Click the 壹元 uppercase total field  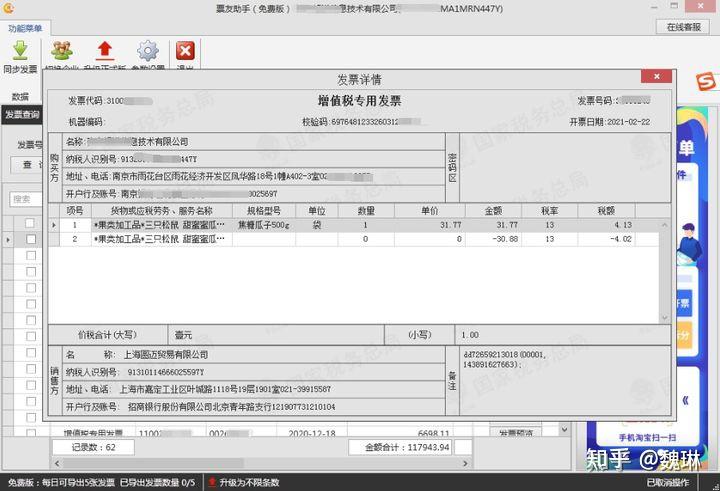(276, 335)
